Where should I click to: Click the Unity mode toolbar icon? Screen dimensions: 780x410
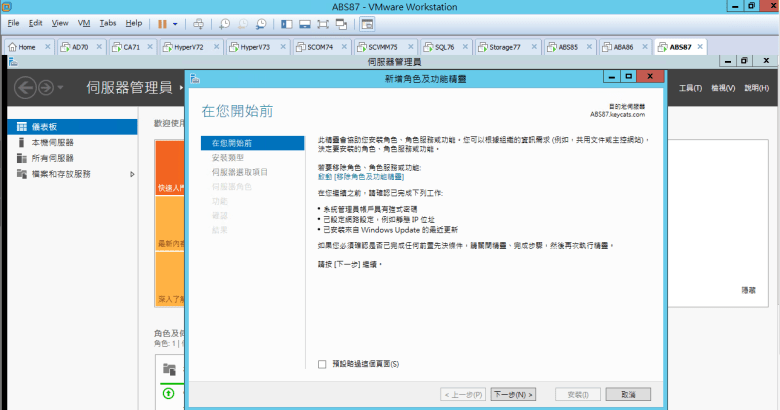(x=340, y=22)
